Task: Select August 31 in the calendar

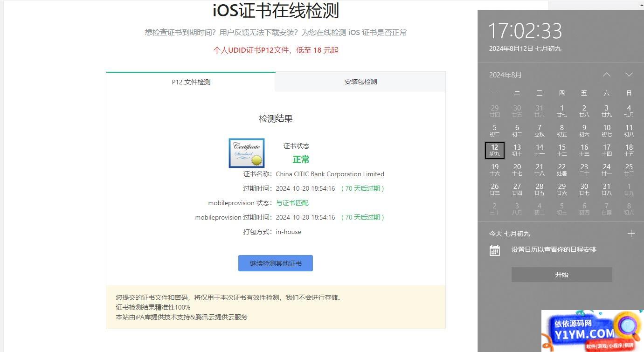Action: (606, 189)
